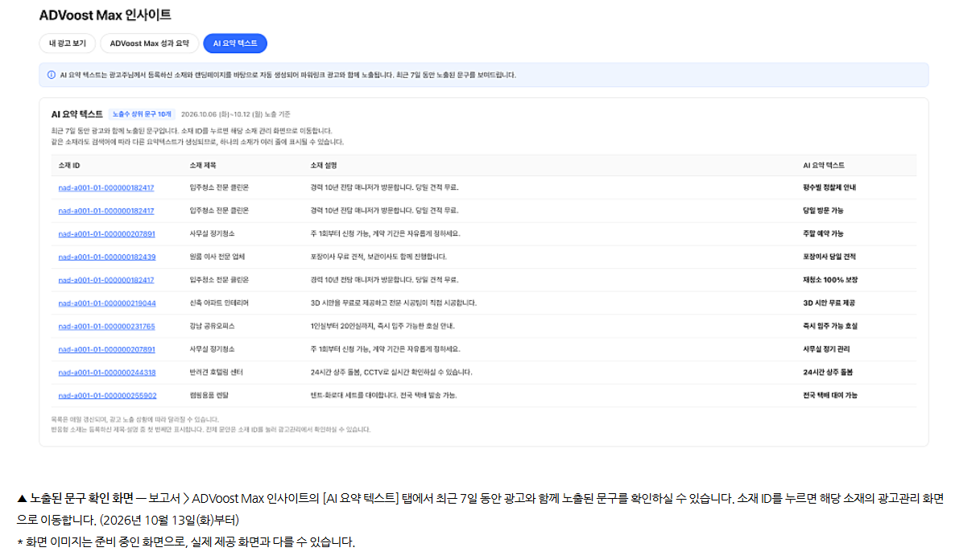980x560 pixels.
Task: Click the '사무실 정기청소' title in '주말 예약 가능' row
Action: point(212,234)
